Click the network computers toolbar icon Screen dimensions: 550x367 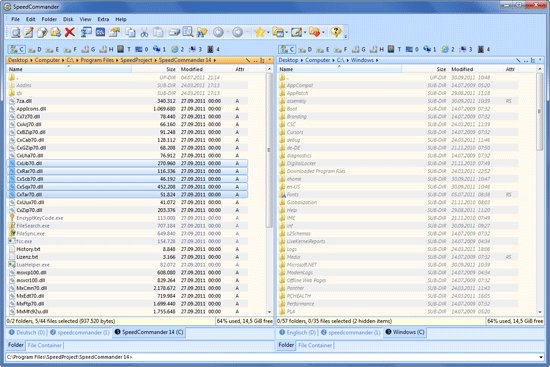[x=86, y=32]
